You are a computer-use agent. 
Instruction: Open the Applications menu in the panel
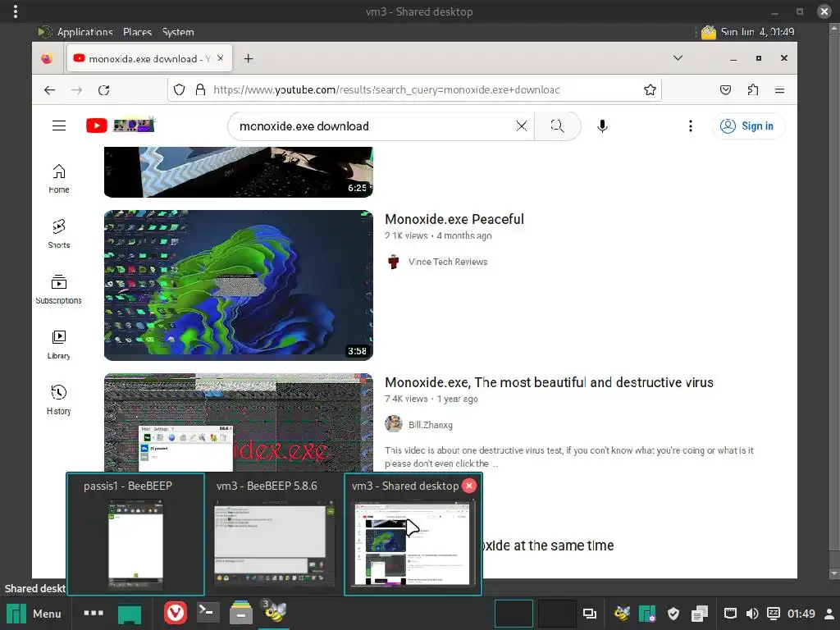[84, 32]
